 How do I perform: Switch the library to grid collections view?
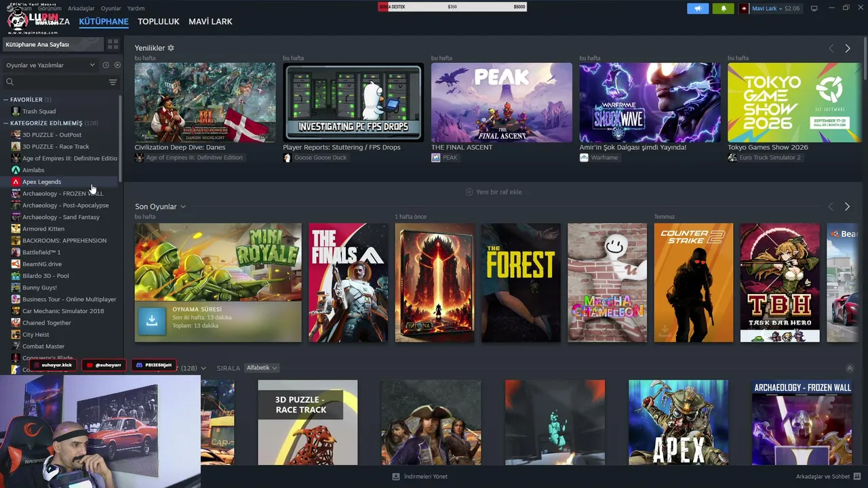click(113, 44)
